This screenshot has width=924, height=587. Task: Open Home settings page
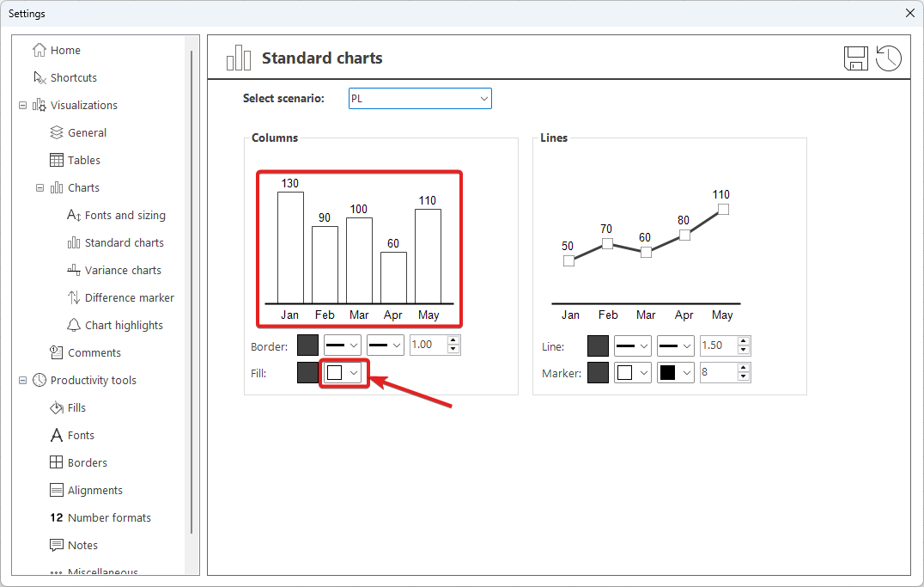(x=65, y=50)
